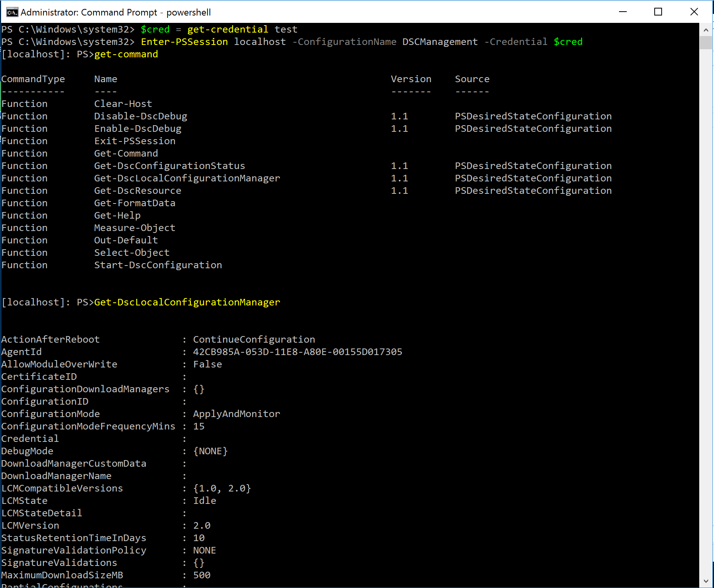Click the scrollbar up arrow
Image resolution: width=714 pixels, height=588 pixels.
pyautogui.click(x=706, y=30)
